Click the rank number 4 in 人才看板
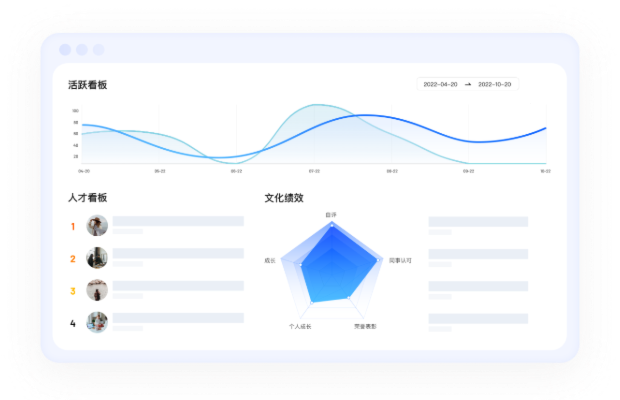The height and width of the screenshot is (400, 620). pos(73,323)
